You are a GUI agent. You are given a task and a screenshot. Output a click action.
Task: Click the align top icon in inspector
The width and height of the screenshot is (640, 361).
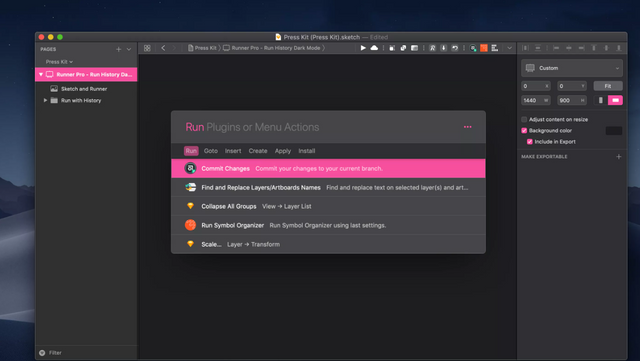594,48
